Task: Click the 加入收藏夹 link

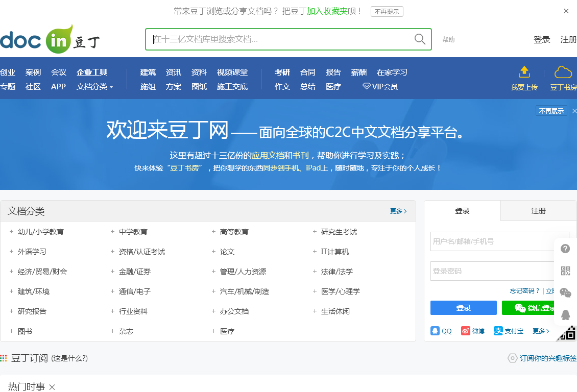Action: coord(327,11)
